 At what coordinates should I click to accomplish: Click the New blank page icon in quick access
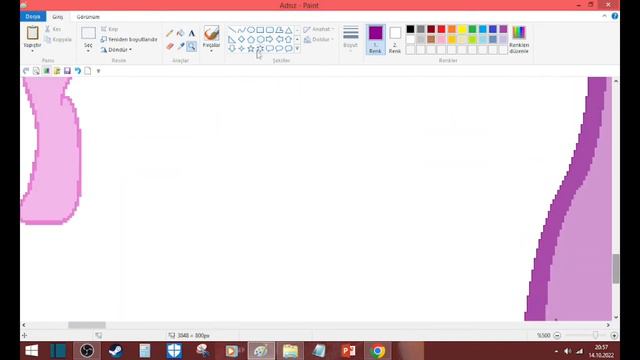(x=88, y=71)
